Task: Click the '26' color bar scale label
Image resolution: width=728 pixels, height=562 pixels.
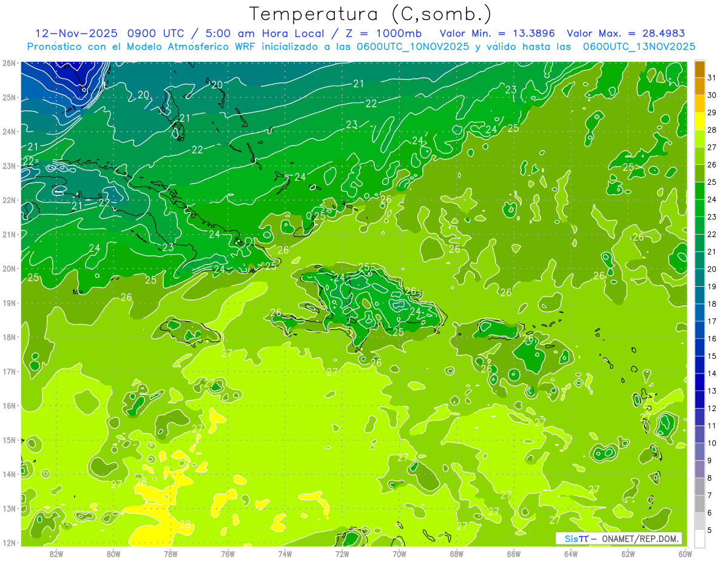Action: [712, 165]
